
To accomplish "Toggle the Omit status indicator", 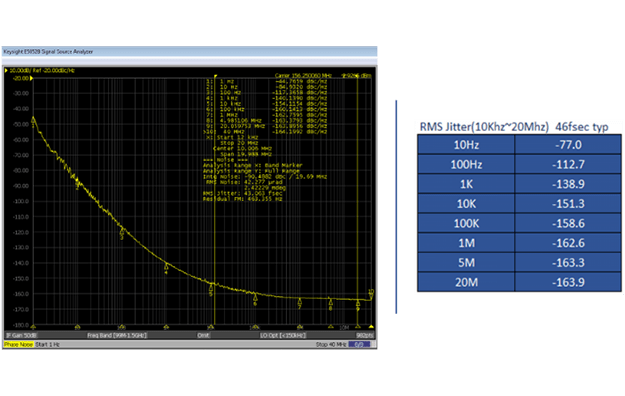I will tap(203, 335).
